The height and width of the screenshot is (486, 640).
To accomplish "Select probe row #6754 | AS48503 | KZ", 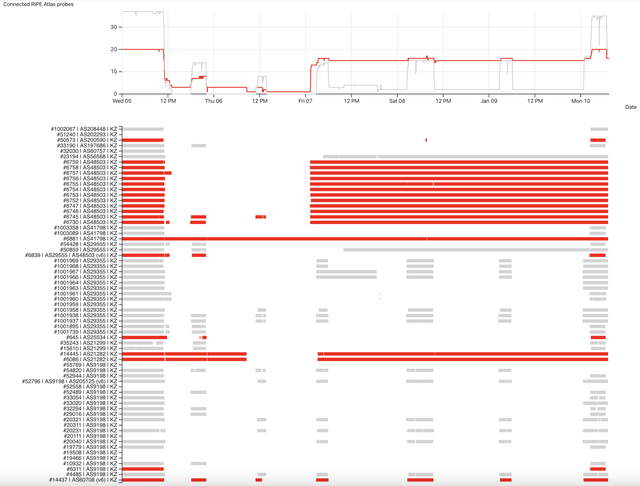I will click(90, 189).
